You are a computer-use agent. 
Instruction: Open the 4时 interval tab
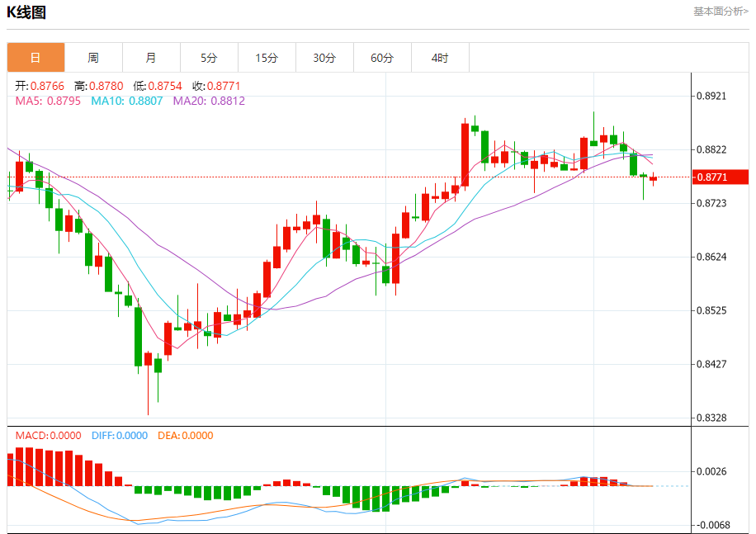click(441, 58)
